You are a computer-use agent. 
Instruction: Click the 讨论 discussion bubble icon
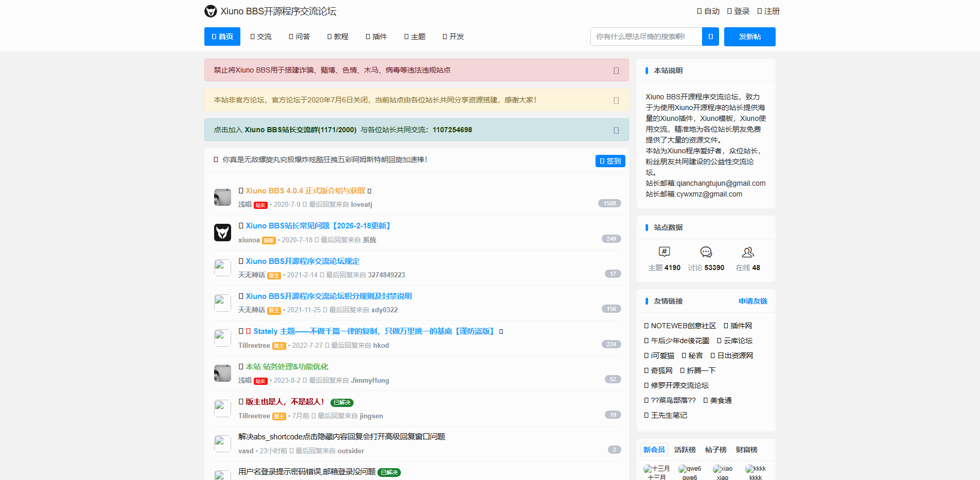(706, 253)
